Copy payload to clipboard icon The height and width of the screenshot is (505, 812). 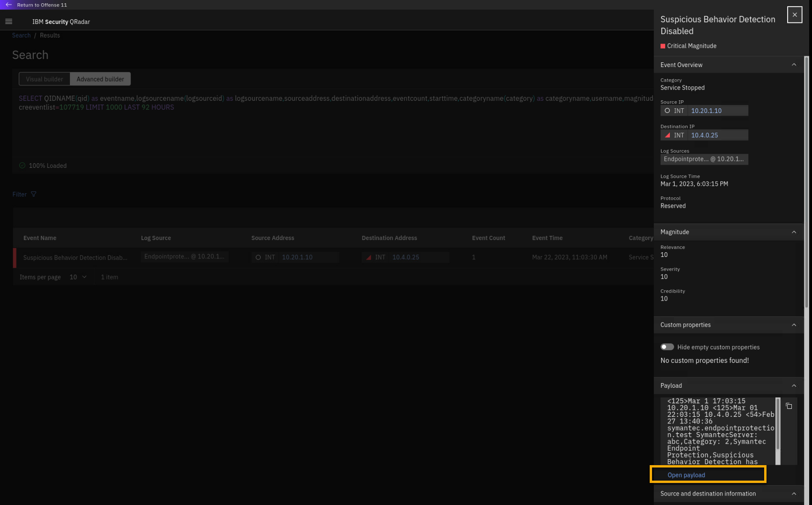(789, 406)
